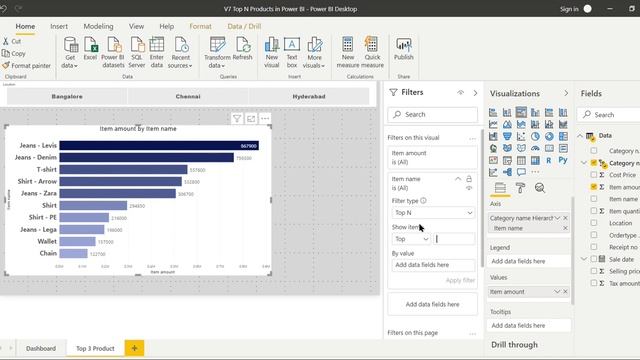Image resolution: width=640 pixels, height=360 pixels.
Task: Pick the Pie chart visualization
Action: tap(535, 136)
